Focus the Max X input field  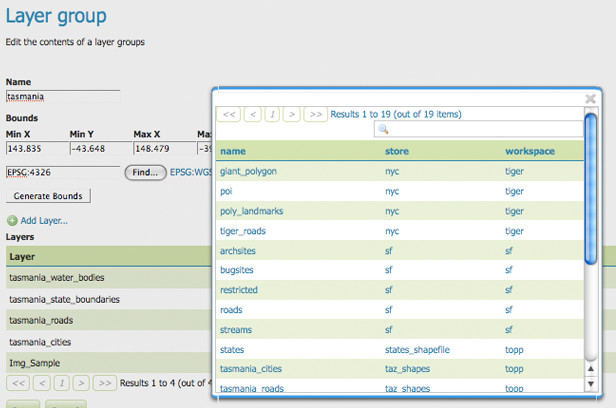tap(165, 148)
